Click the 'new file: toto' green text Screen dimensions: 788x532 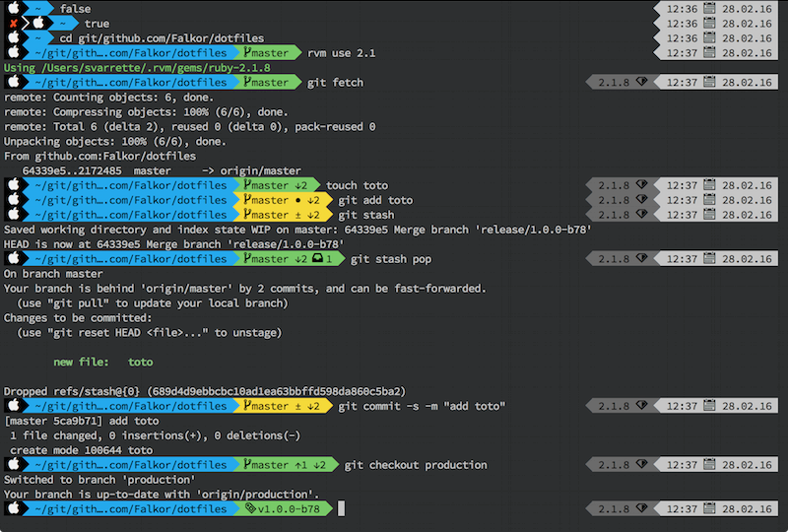click(x=103, y=363)
